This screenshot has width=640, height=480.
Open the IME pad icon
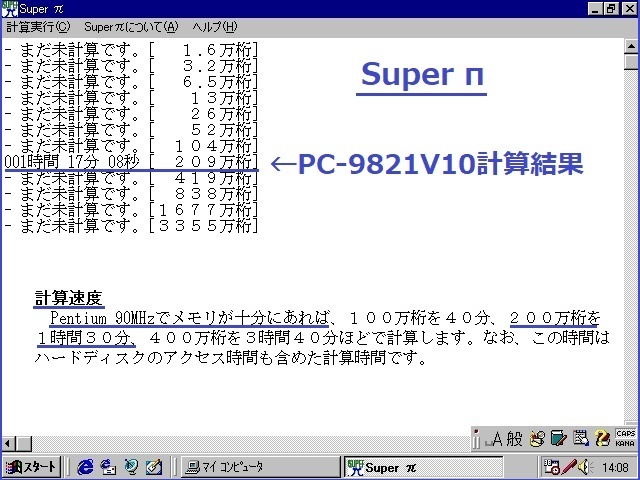coord(537,440)
